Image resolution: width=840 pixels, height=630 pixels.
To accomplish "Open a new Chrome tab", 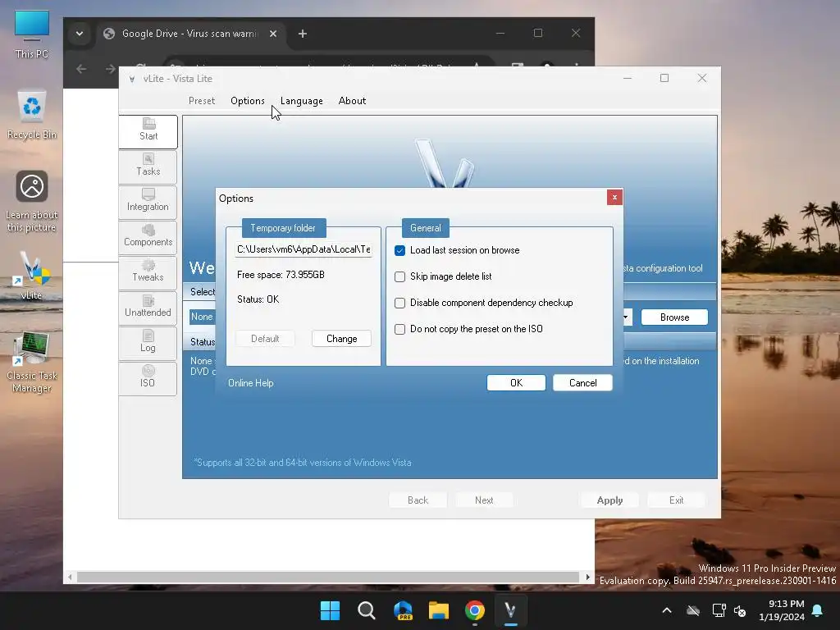I will [x=303, y=34].
